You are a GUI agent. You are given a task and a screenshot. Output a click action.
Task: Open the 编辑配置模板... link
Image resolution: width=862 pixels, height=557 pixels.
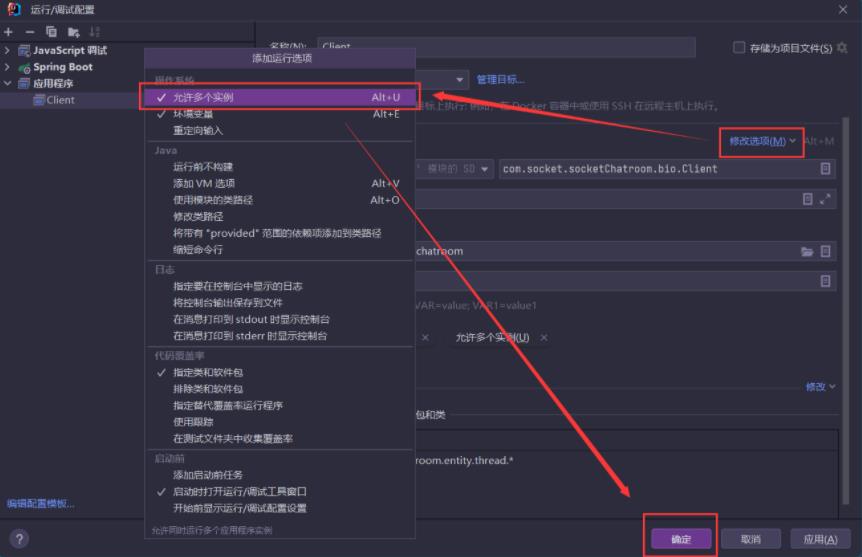(40, 503)
